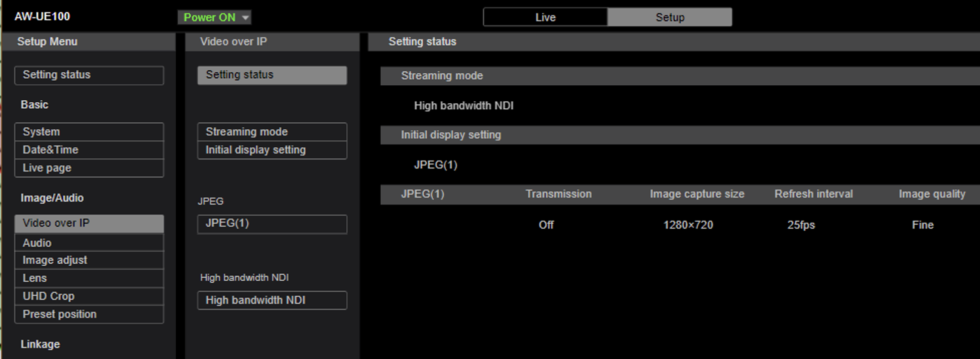The image size is (980, 359).
Task: Click the AW-UE100 camera model title
Action: [x=42, y=17]
